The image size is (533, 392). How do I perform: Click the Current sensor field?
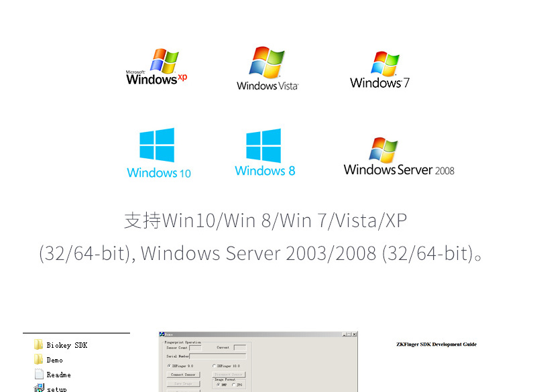(240, 348)
